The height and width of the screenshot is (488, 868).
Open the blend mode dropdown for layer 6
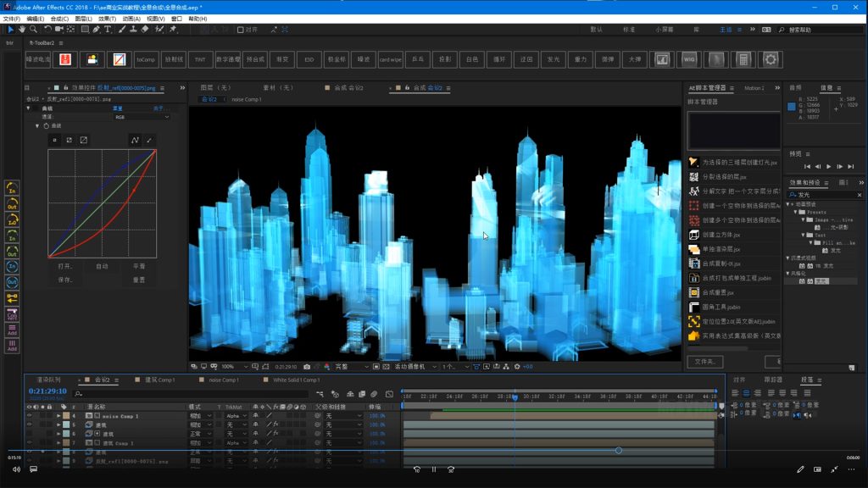tap(202, 434)
